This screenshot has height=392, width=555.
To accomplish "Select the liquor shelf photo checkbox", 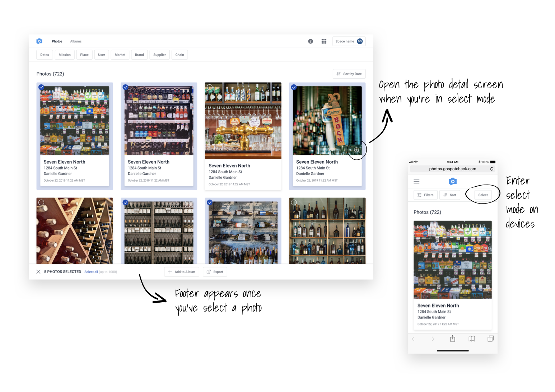I will (x=294, y=202).
